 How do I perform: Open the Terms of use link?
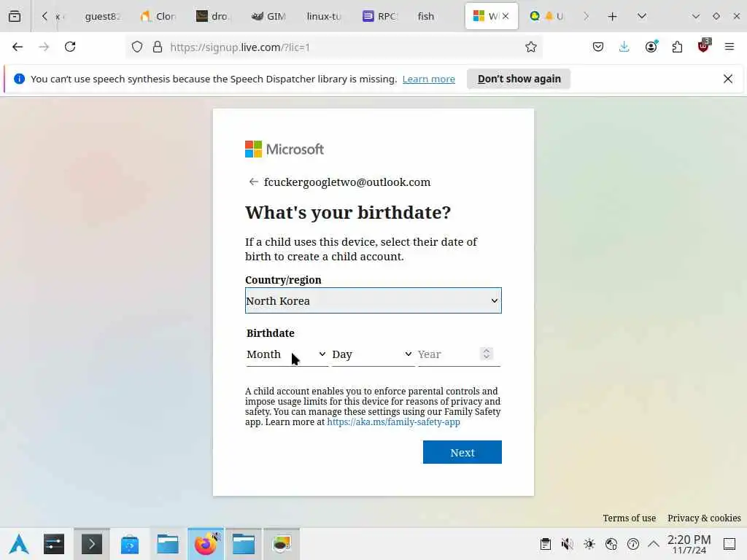pyautogui.click(x=630, y=518)
